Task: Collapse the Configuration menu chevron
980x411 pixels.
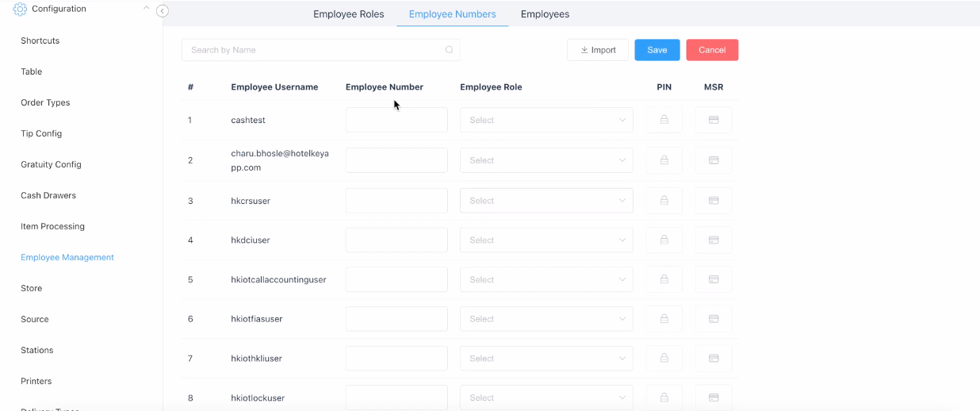Action: [146, 8]
